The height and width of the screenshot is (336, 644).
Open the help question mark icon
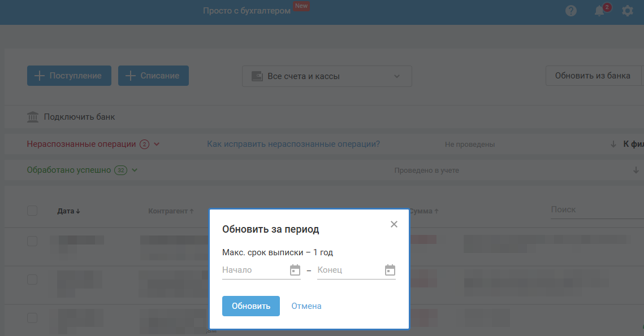571,11
